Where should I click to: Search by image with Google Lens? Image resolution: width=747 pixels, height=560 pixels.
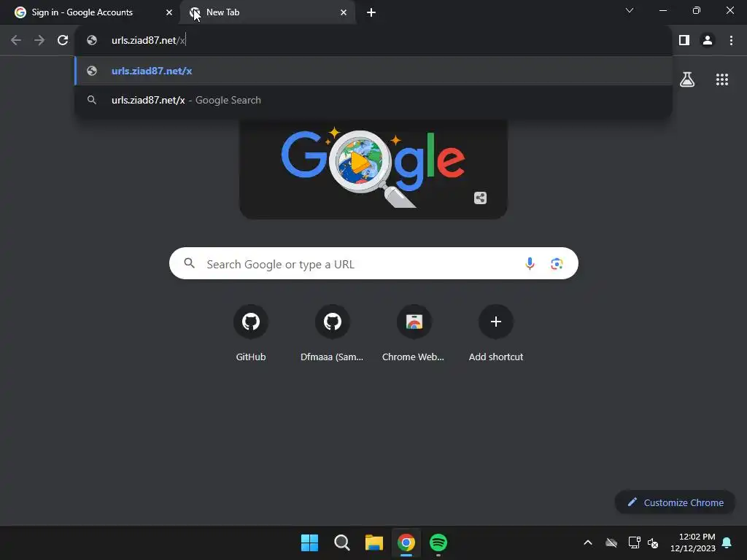click(557, 263)
